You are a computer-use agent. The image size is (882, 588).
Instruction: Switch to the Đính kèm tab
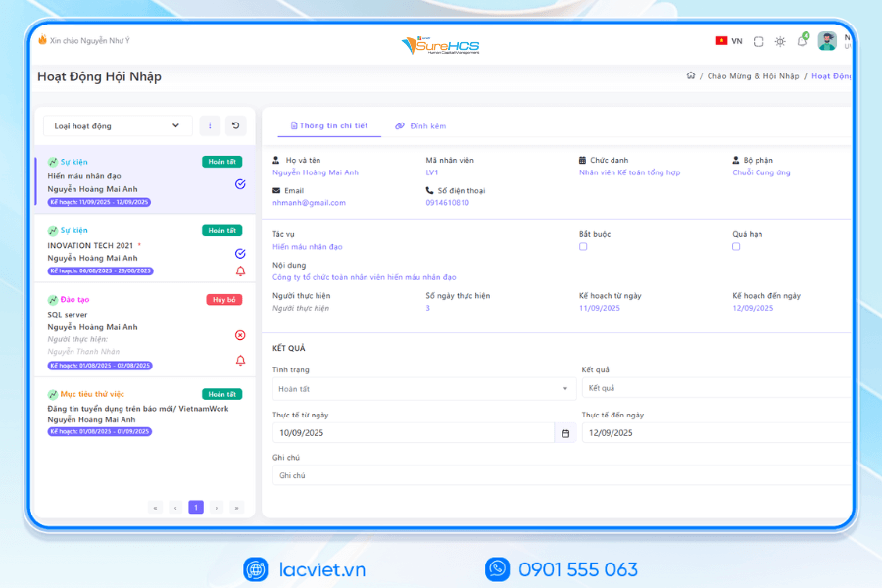click(x=420, y=126)
